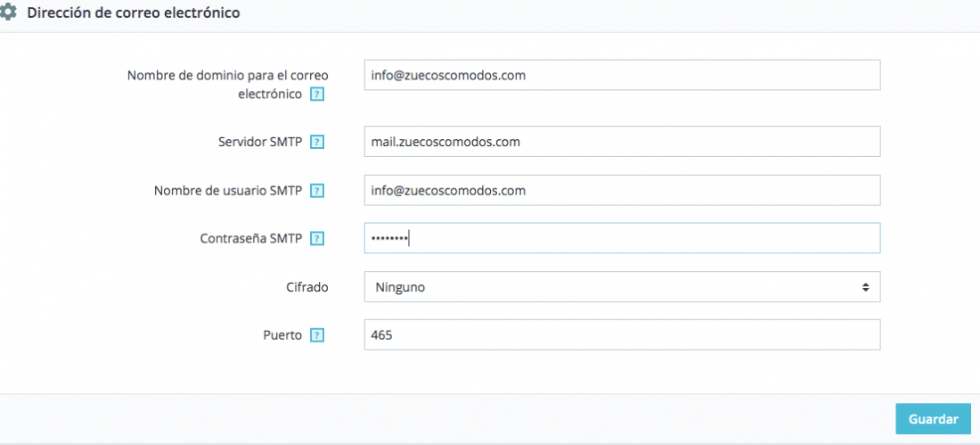The image size is (980, 445).
Task: View help icon for Contraseña SMTP
Action: pos(317,238)
